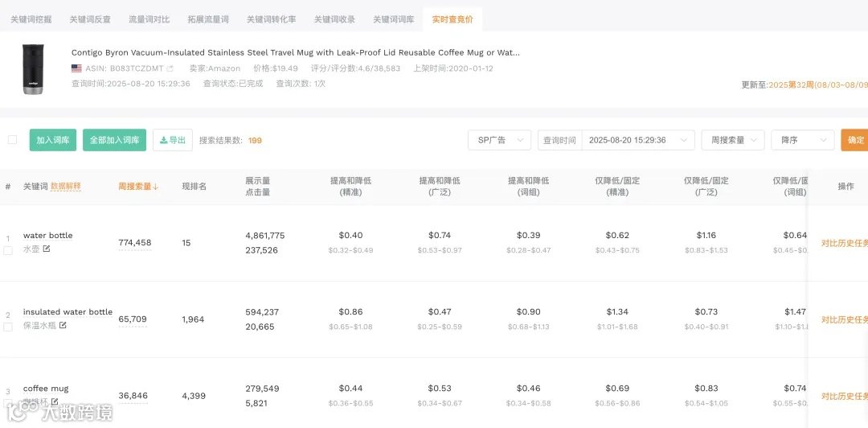Click the 仅降低/固定 (广泛) column header
The image size is (868, 428).
coord(706,187)
